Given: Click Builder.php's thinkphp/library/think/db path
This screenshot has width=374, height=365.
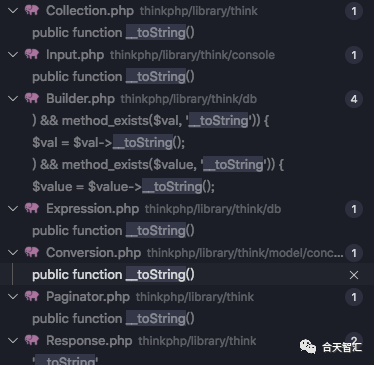Looking at the screenshot, I should coord(189,99).
